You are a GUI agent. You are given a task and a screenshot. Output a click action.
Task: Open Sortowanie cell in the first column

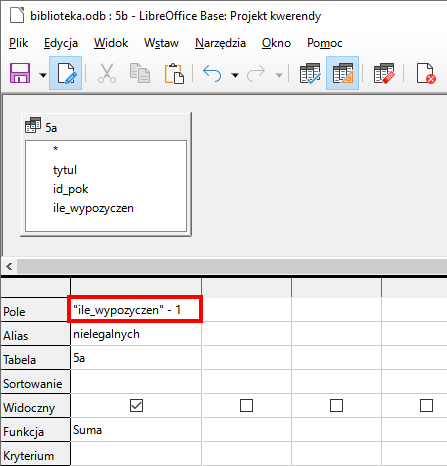pos(136,382)
